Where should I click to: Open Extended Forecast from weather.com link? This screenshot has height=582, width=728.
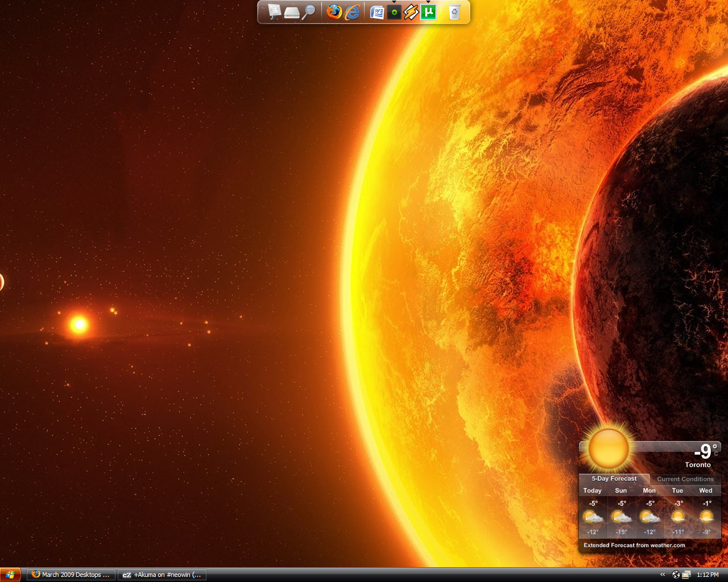point(634,545)
